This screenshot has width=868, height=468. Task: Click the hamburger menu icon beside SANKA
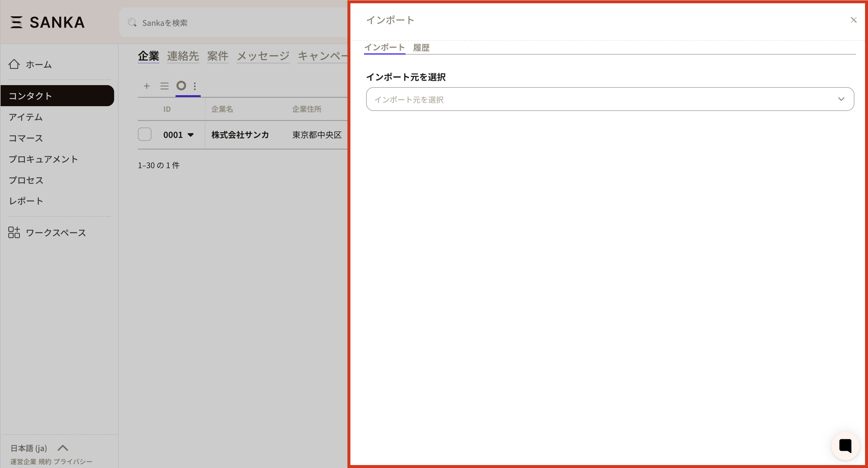pyautogui.click(x=16, y=22)
